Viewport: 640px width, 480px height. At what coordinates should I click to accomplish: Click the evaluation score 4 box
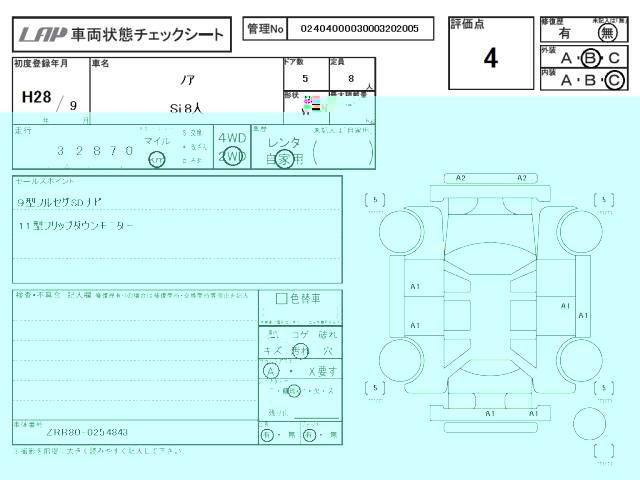pos(490,58)
